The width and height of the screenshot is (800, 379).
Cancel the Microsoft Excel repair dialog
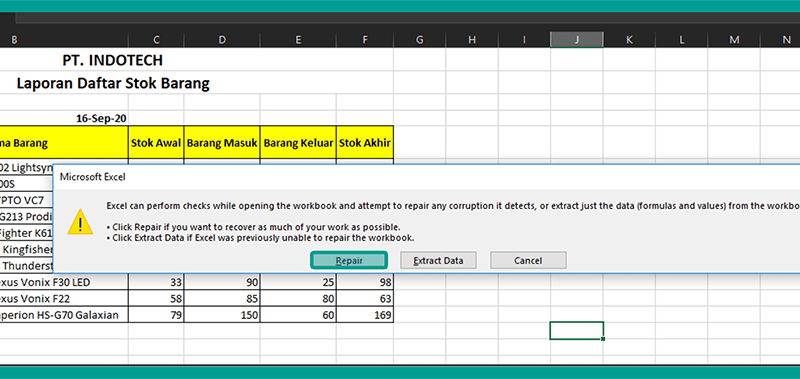(528, 260)
